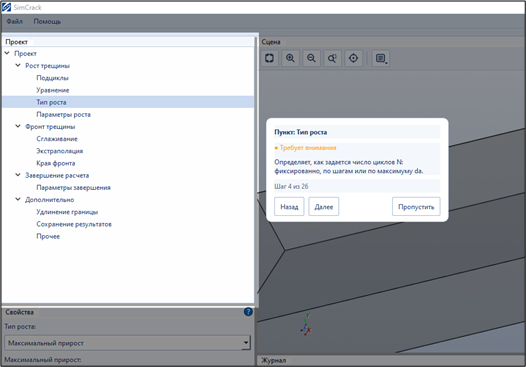The width and height of the screenshot is (526, 367).
Task: Click the Дополнительно tree label
Action: click(49, 200)
